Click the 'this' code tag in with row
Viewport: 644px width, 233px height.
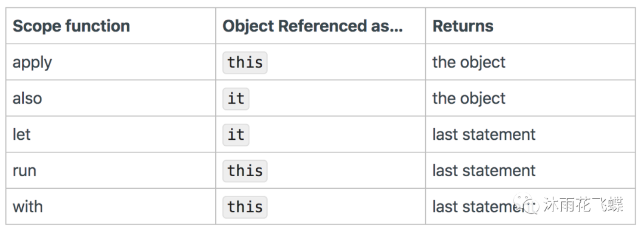tap(245, 207)
